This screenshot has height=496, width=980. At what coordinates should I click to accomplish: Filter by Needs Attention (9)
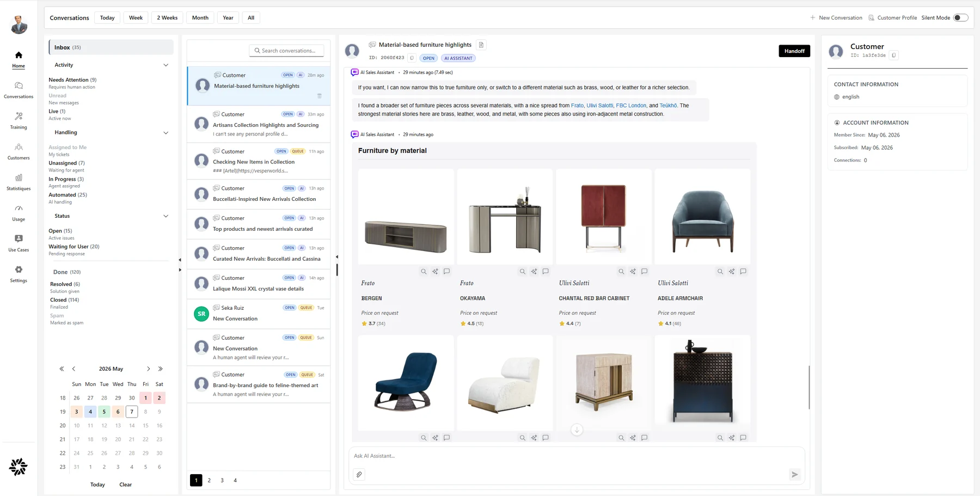coord(72,79)
